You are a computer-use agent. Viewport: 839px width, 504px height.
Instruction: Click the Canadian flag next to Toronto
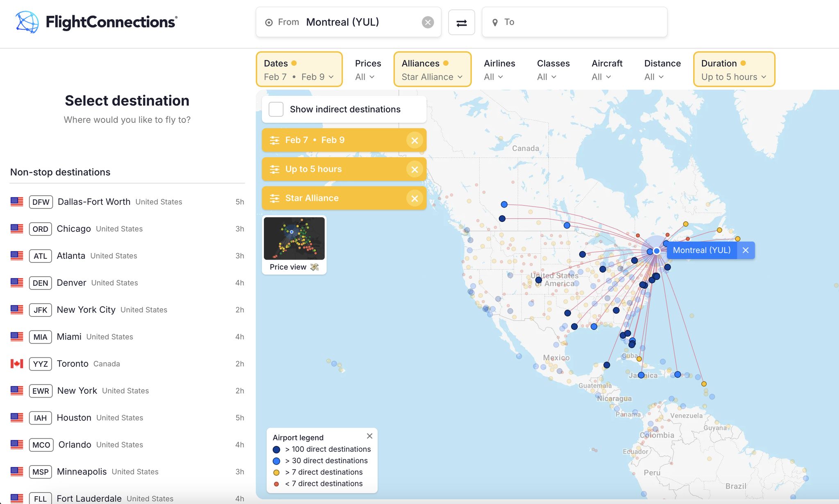(x=17, y=364)
